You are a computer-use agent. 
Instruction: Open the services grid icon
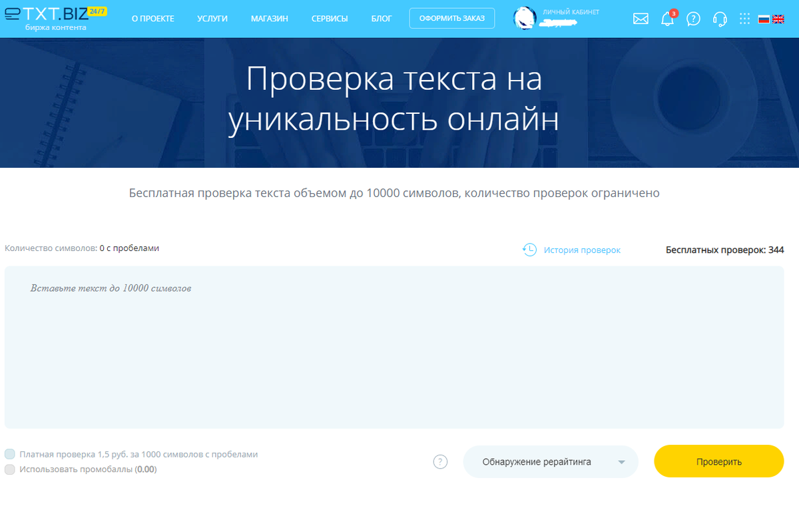click(744, 19)
